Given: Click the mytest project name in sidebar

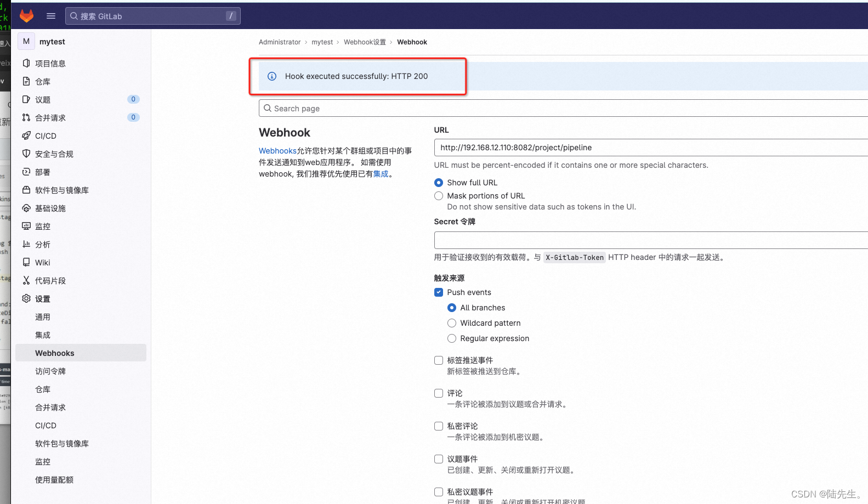Looking at the screenshot, I should pyautogui.click(x=52, y=42).
